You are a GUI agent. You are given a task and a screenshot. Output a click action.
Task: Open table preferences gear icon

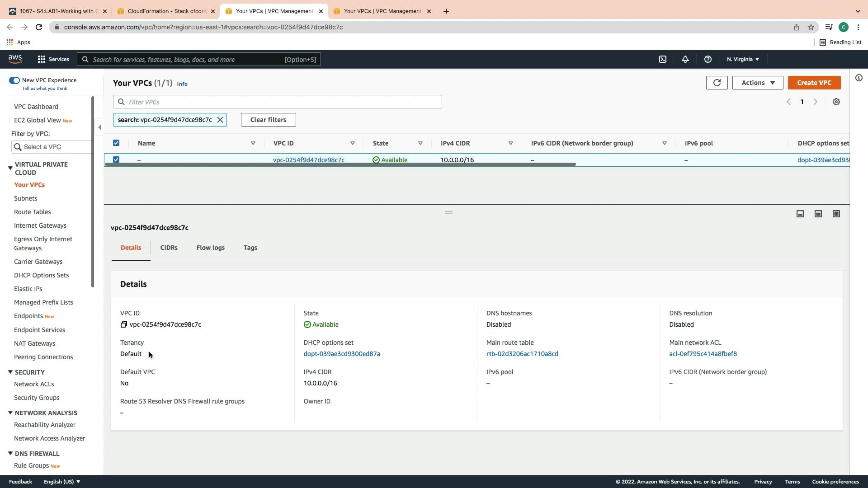coord(836,102)
